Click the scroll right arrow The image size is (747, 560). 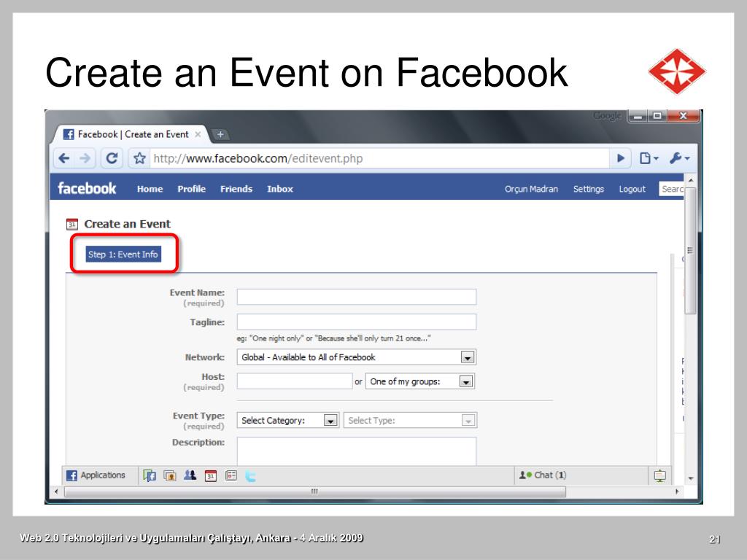[676, 491]
